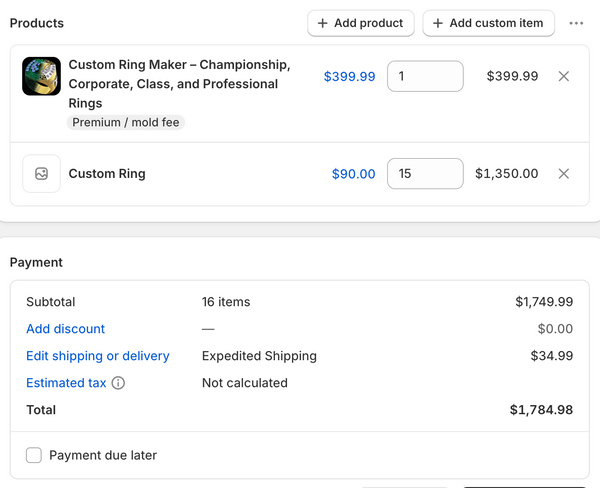The width and height of the screenshot is (600, 488).
Task: Select the $0.00 discount amount
Action: (555, 329)
